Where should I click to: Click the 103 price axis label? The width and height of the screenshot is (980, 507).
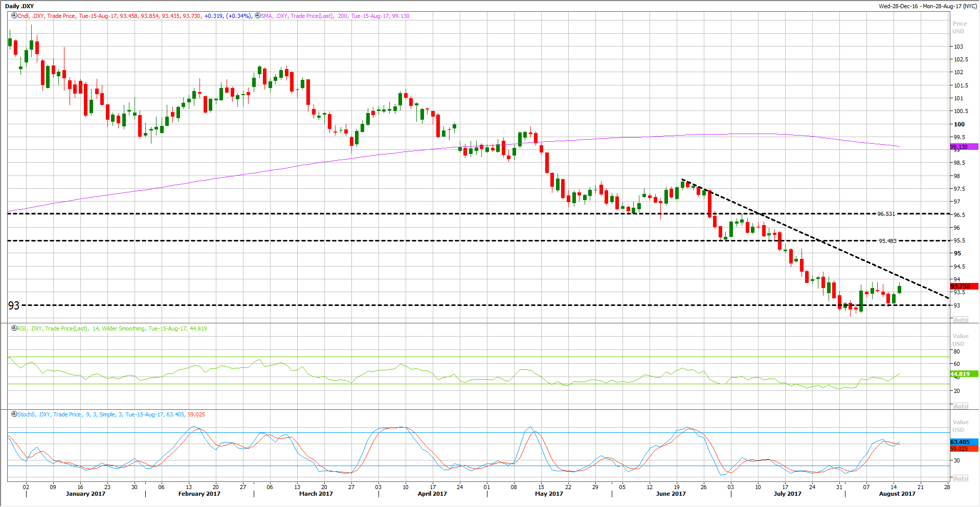pos(958,47)
